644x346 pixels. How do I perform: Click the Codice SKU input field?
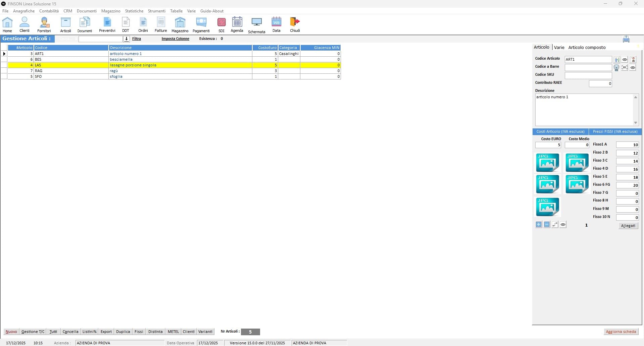point(588,75)
